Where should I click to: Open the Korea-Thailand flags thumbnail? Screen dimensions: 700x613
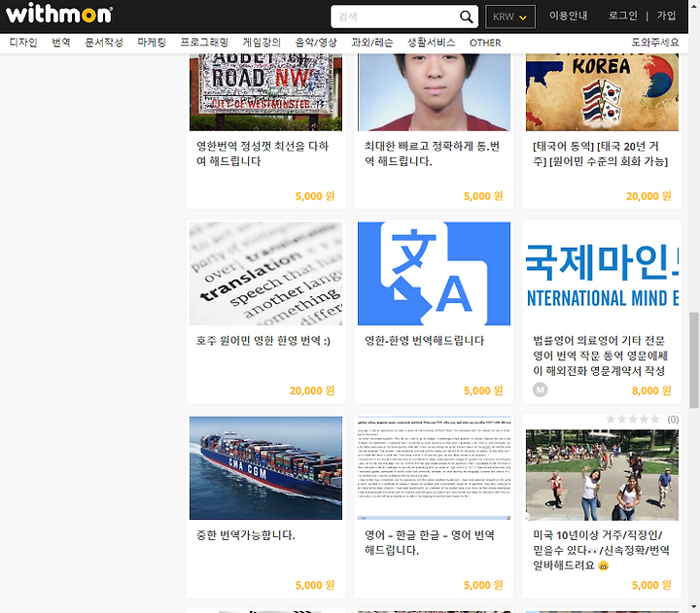[x=602, y=92]
